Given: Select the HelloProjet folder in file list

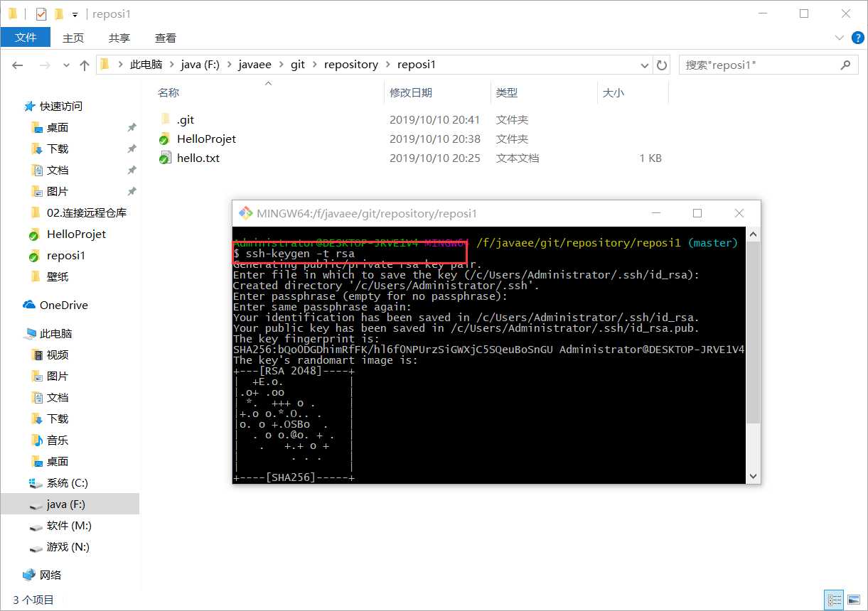Looking at the screenshot, I should [206, 139].
